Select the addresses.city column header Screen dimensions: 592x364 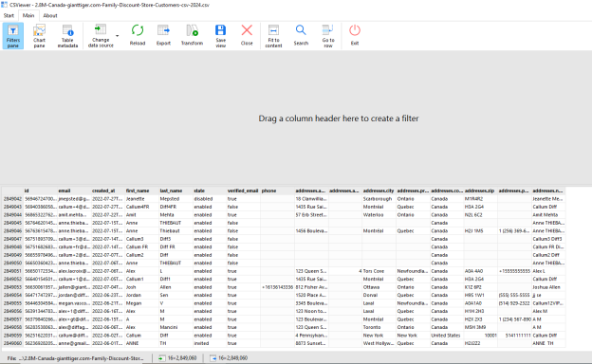tap(379, 191)
